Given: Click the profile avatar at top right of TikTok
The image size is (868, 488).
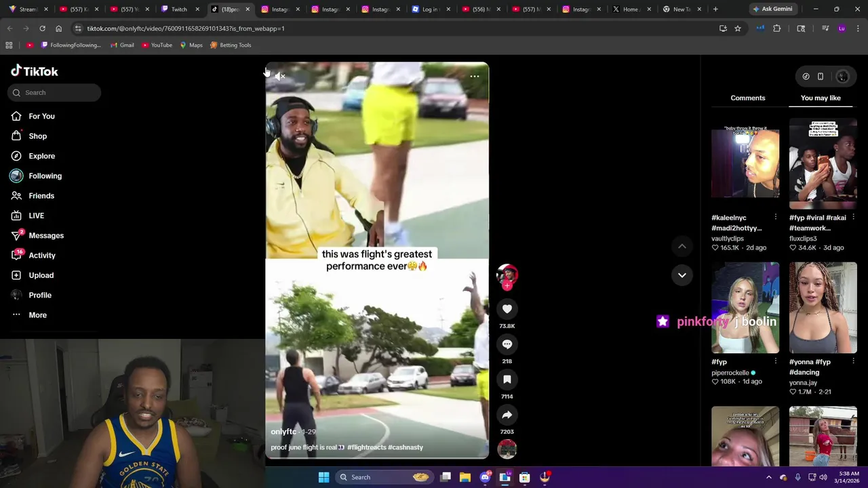Looking at the screenshot, I should (842, 77).
